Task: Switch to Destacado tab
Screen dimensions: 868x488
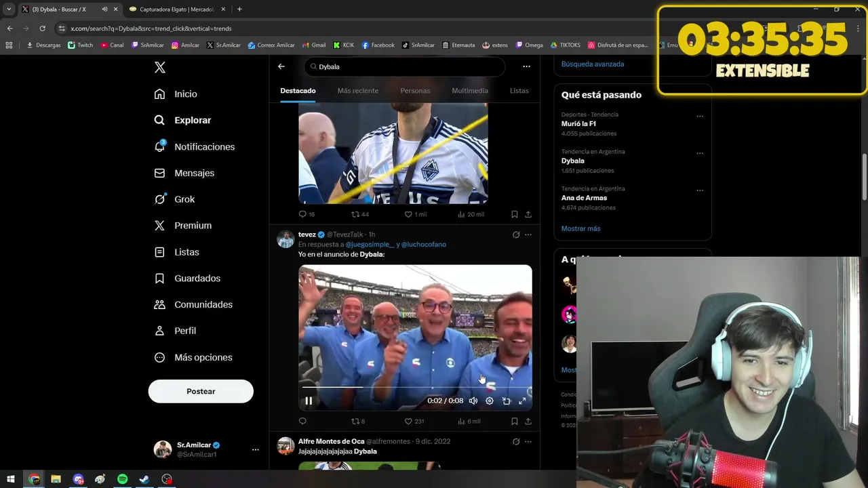Action: tap(298, 91)
